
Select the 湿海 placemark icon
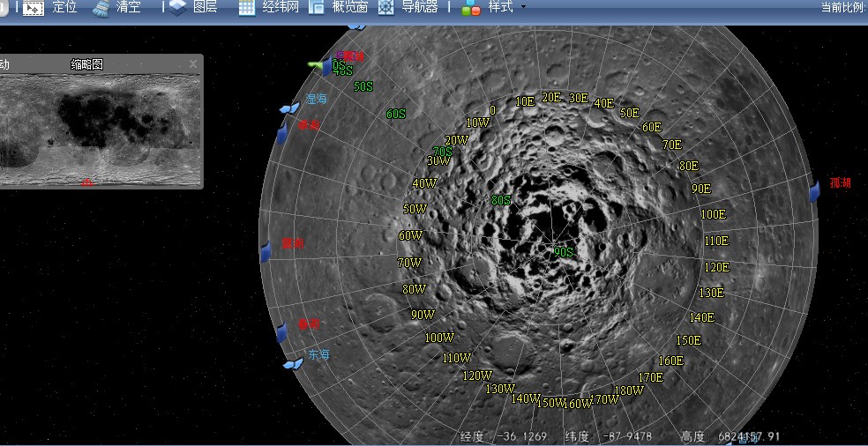point(289,108)
